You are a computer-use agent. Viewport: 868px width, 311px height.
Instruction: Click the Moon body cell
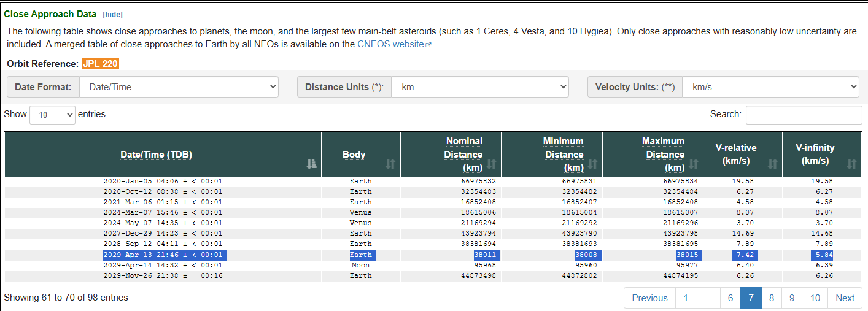click(360, 265)
